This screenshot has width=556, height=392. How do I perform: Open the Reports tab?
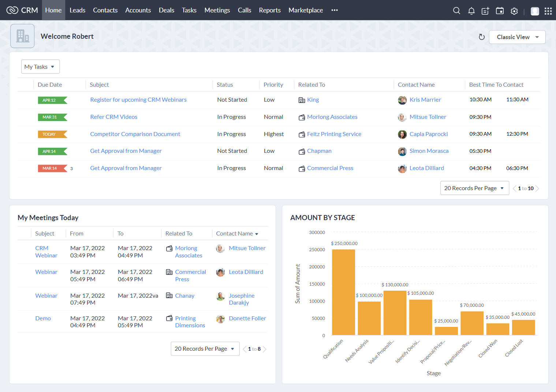270,10
